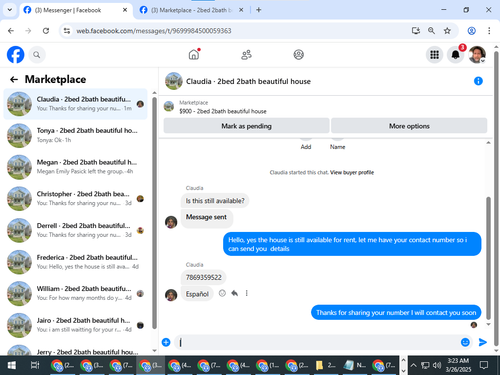Click the 'Is this still available?' message
Image resolution: width=500 pixels, height=375 pixels.
coord(215,201)
